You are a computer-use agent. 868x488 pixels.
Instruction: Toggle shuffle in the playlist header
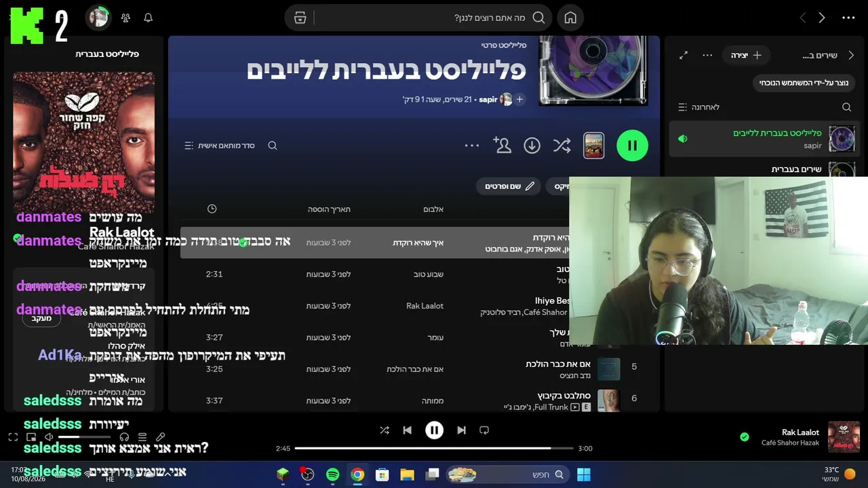pos(561,145)
